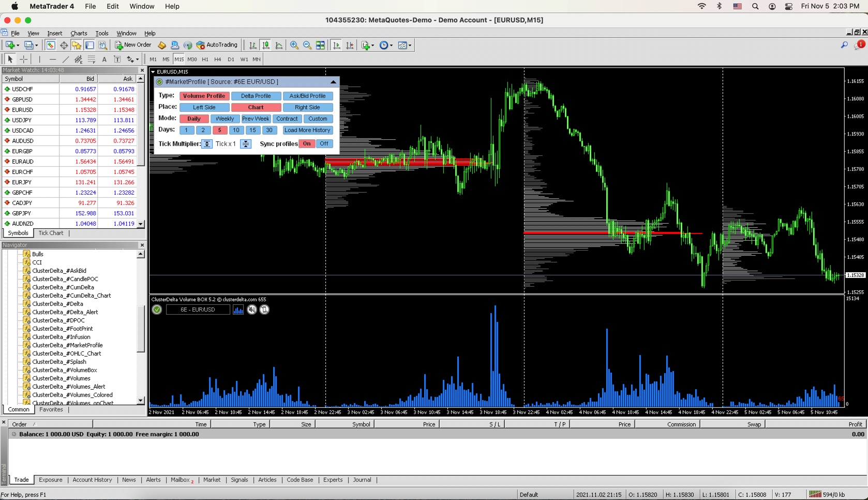Click the Zoom In magnifier icon
Screen dimensions: 868x500
[x=294, y=46]
